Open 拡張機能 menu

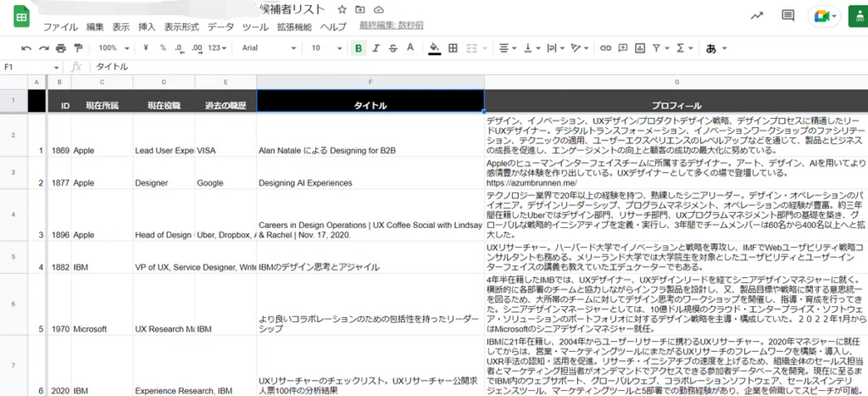point(294,26)
